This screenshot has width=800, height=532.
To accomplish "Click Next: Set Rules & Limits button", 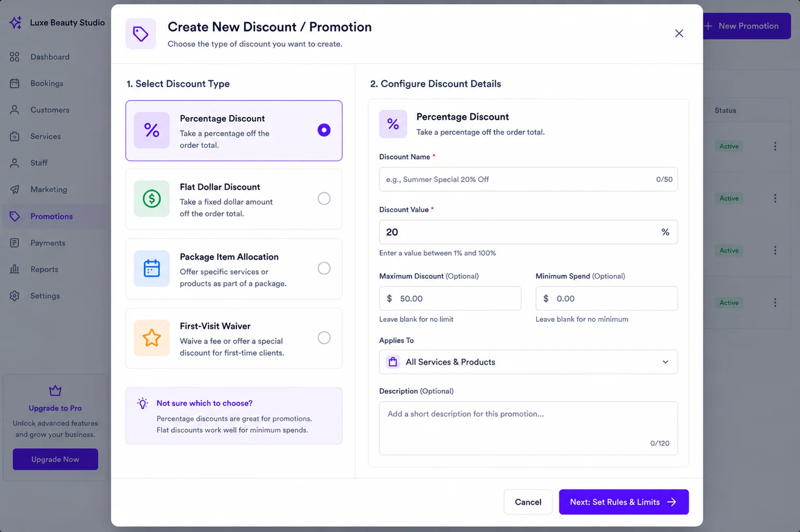I will 624,502.
